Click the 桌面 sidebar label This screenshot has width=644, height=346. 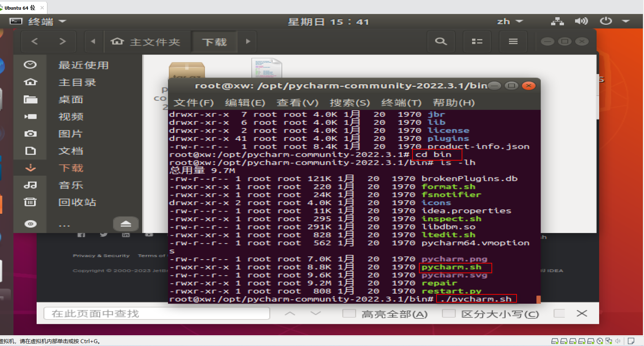tap(71, 99)
